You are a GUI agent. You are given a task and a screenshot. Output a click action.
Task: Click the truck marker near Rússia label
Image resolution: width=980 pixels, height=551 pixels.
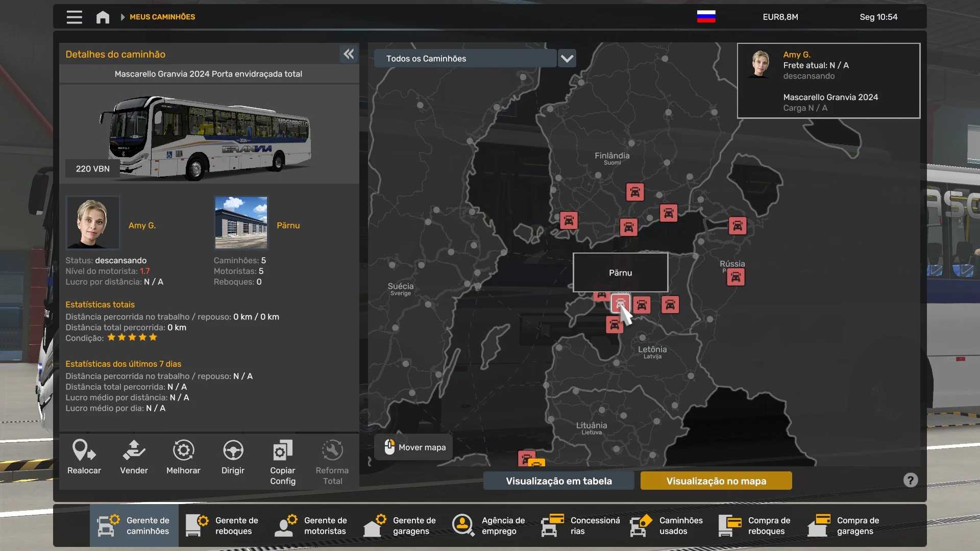point(736,277)
